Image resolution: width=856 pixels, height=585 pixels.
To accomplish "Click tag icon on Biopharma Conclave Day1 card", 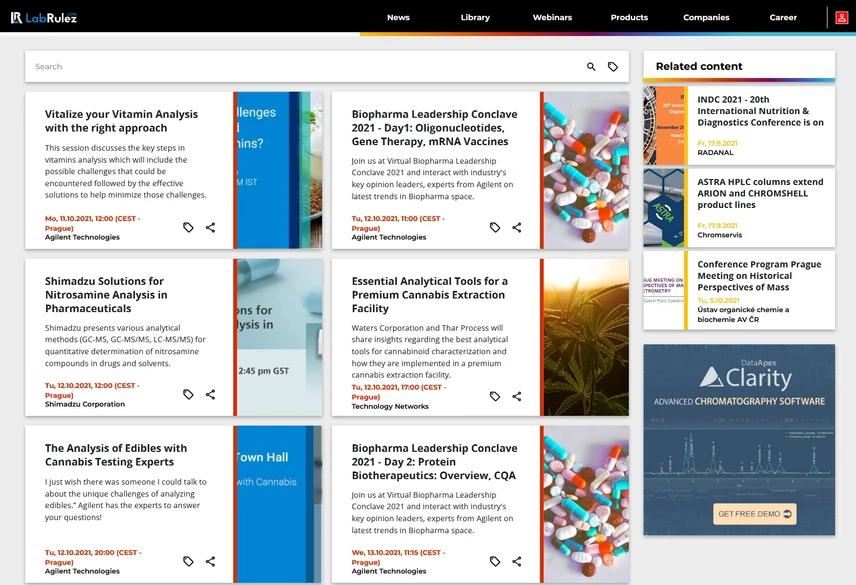I will [495, 228].
